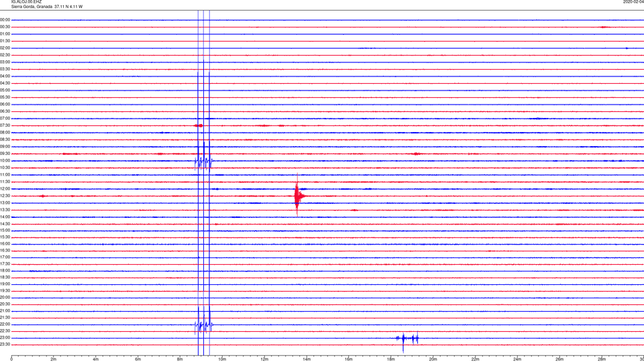Image resolution: width=644 pixels, height=362 pixels.
Task: Select the 23:00 time row label
Action: point(5,338)
